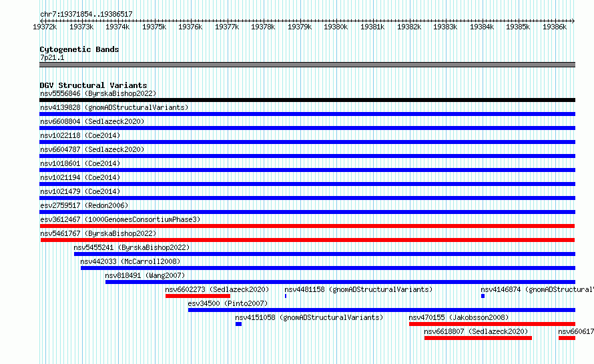This screenshot has width=594, height=364.
Task: Open the esv34500 (Pinto2007) variant label
Action: (228, 303)
